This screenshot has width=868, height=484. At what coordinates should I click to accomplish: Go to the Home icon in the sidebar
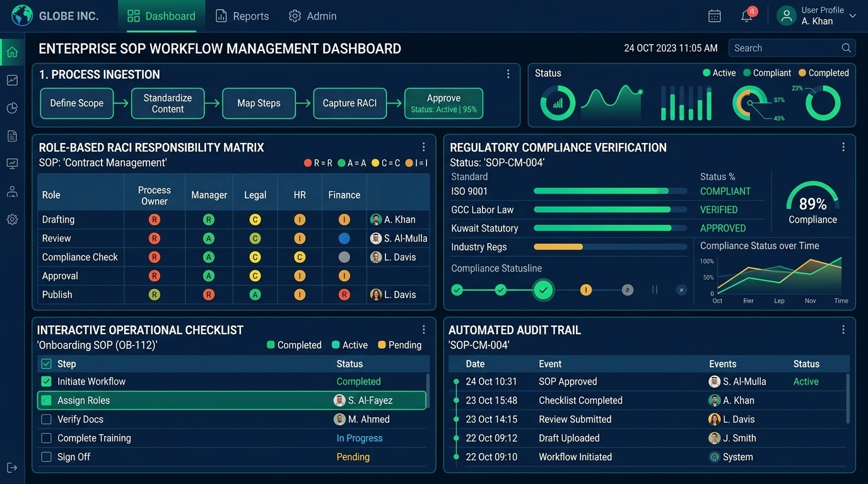tap(12, 52)
